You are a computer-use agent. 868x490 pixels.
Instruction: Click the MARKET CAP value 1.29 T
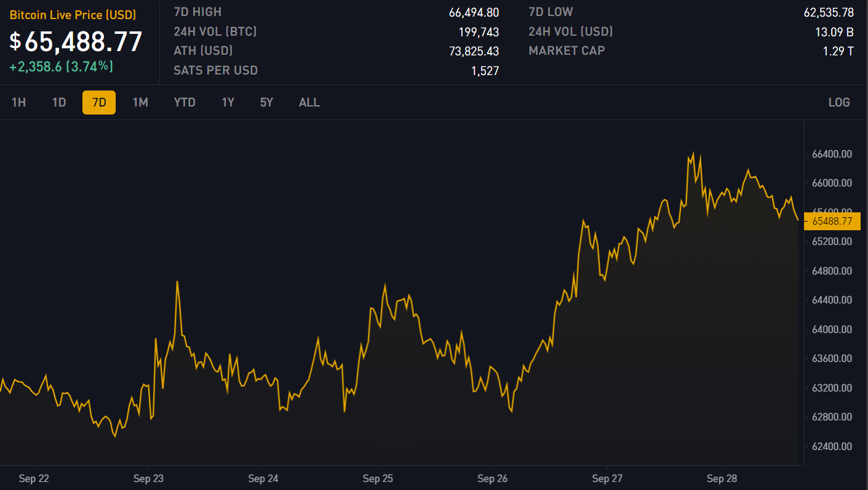tap(838, 51)
